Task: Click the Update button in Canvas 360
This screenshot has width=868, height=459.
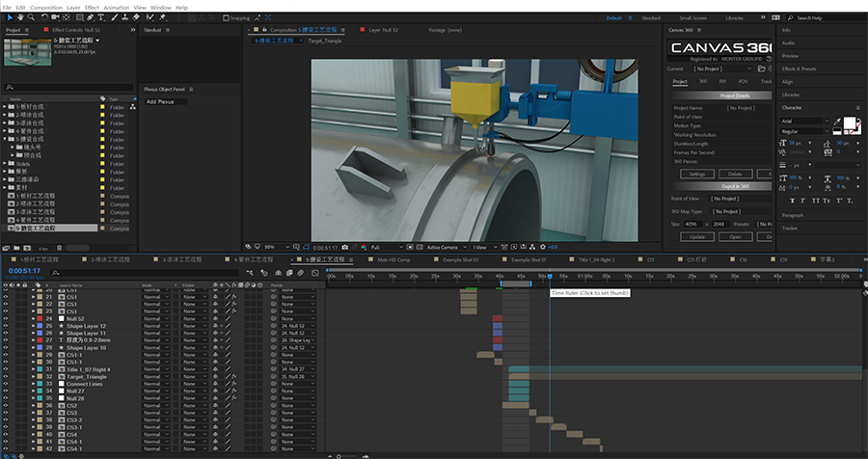Action: [697, 237]
